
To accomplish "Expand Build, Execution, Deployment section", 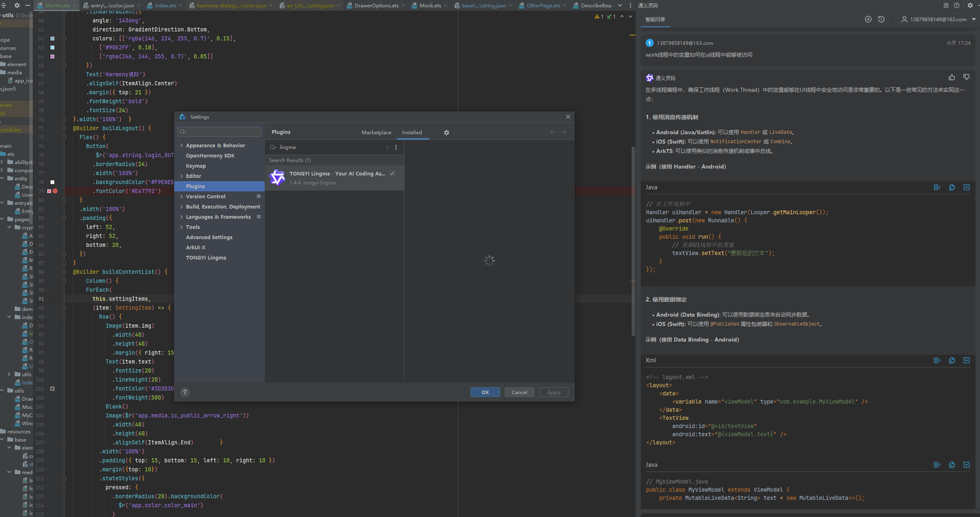I will coord(181,207).
